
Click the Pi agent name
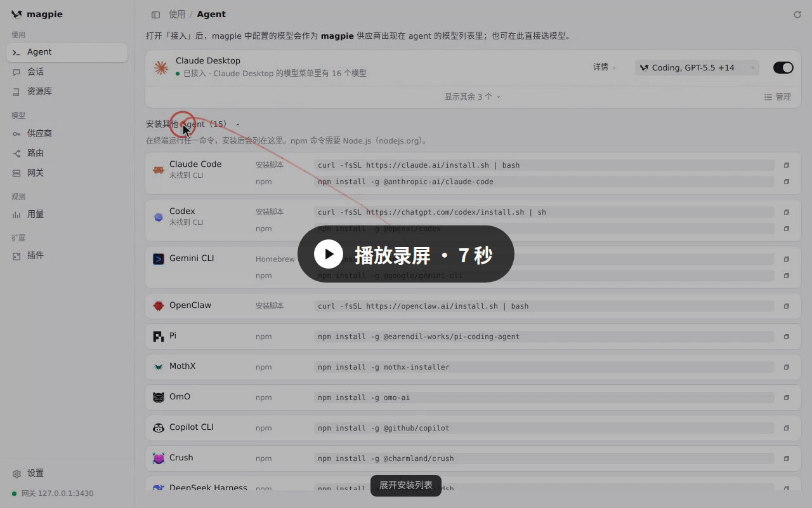[173, 336]
